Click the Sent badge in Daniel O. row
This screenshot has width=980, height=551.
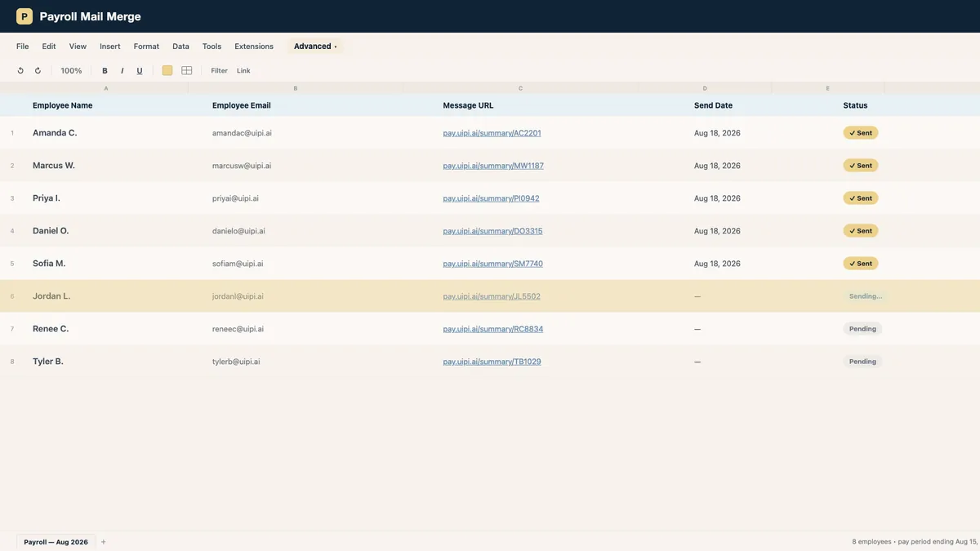(x=861, y=231)
